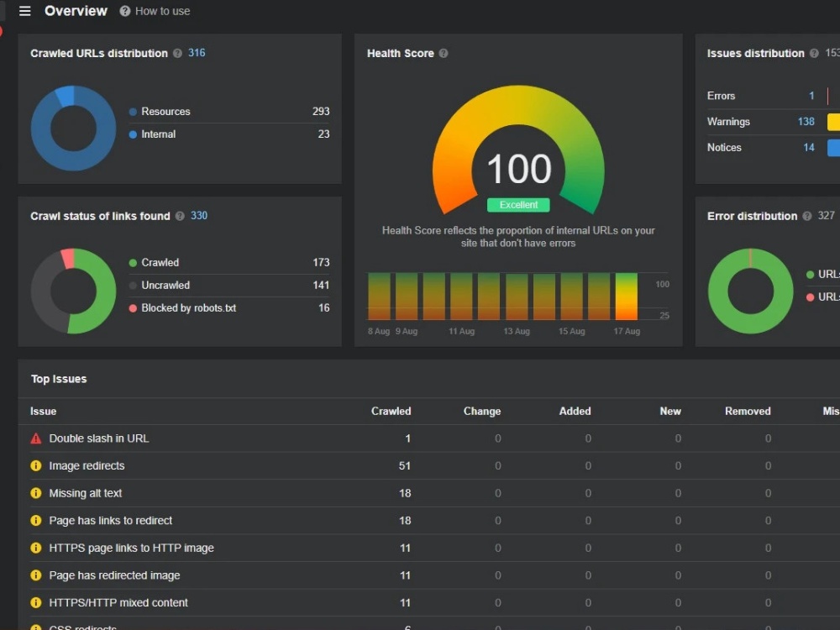Open the 316 crawled URLs count link
The image size is (840, 630).
click(x=197, y=53)
